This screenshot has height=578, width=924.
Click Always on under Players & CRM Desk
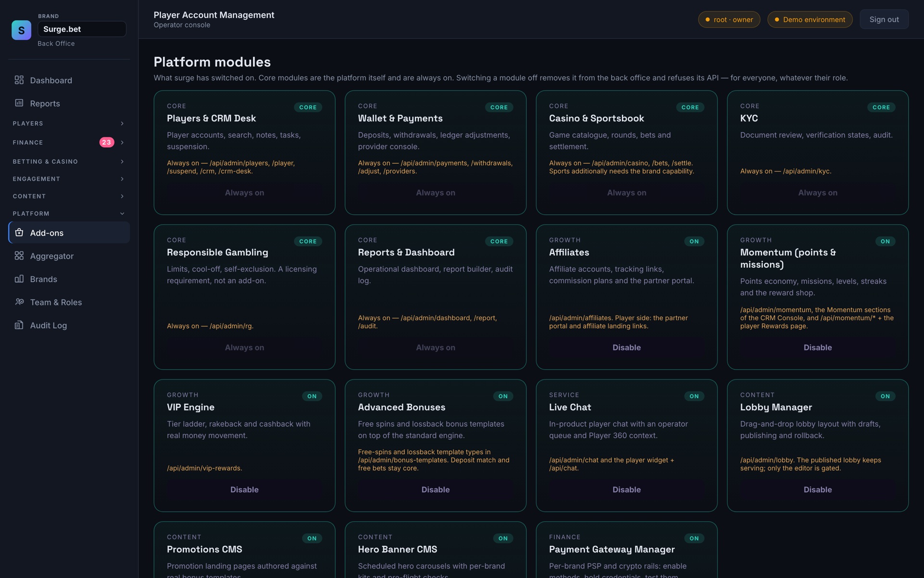point(244,193)
